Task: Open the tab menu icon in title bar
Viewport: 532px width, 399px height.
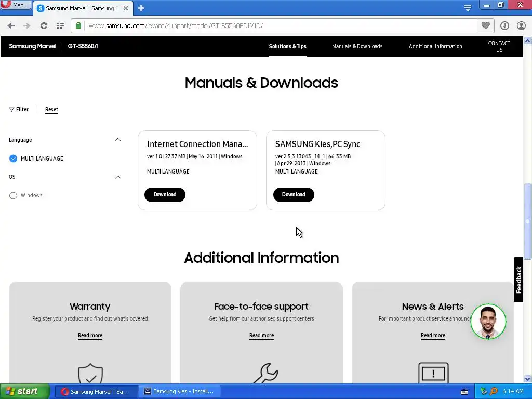Action: click(x=468, y=8)
